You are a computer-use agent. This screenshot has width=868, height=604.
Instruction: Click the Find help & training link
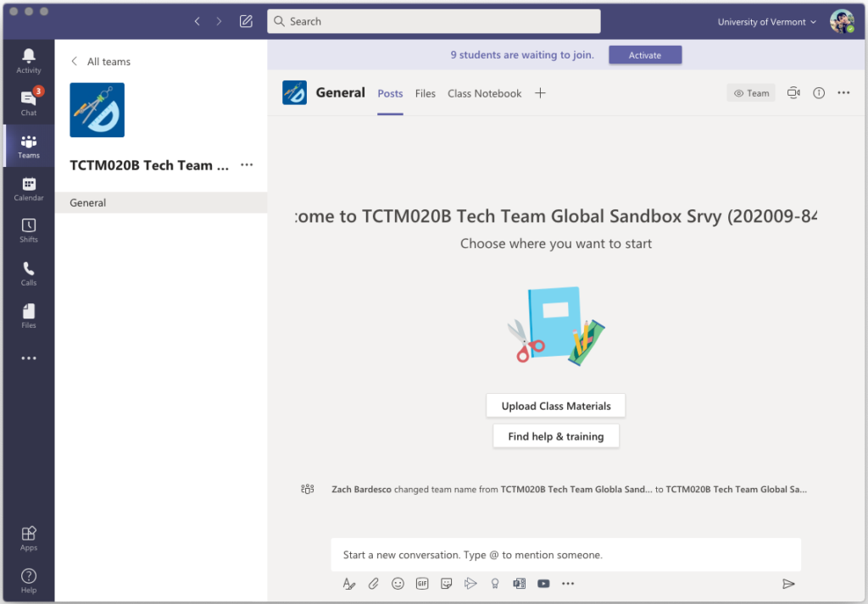[555, 435]
